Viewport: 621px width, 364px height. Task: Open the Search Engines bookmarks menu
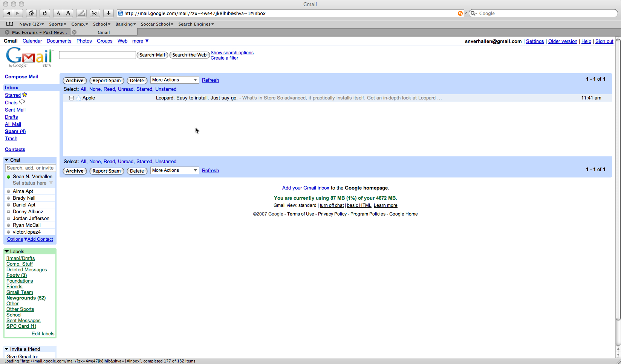pyautogui.click(x=196, y=24)
